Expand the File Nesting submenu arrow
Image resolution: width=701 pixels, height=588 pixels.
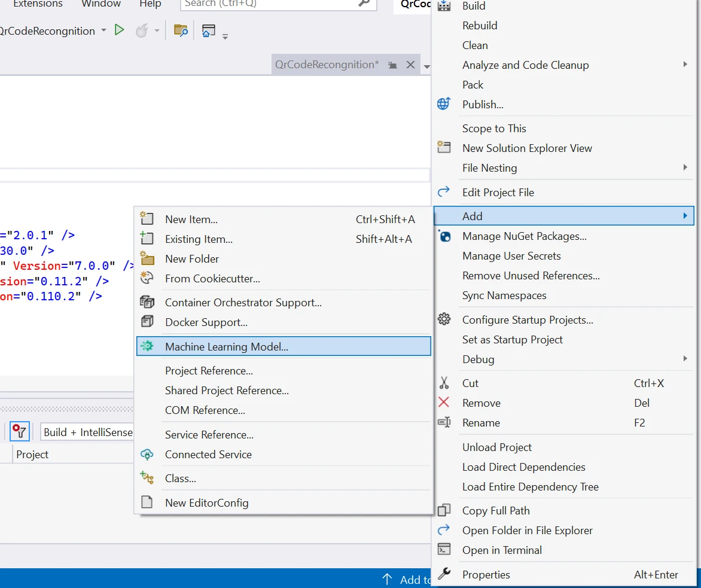pyautogui.click(x=685, y=167)
